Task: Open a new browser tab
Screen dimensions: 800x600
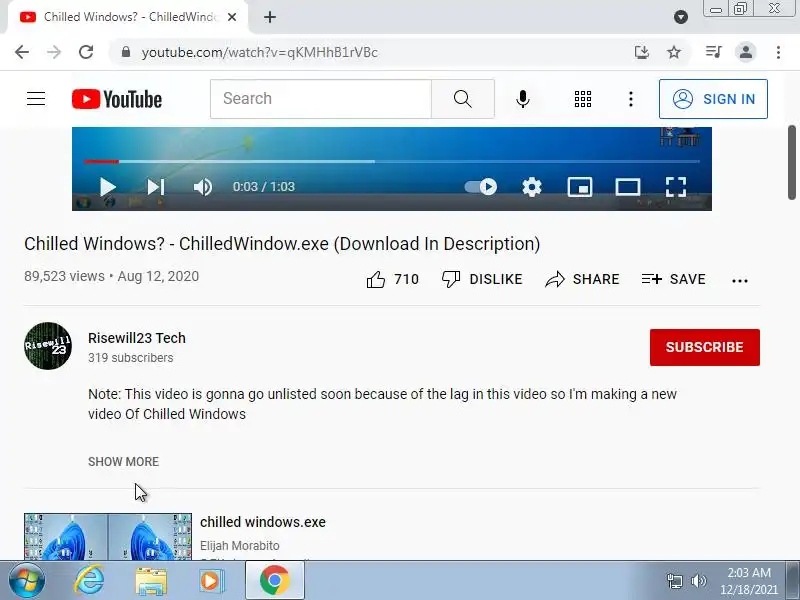Action: pos(270,17)
